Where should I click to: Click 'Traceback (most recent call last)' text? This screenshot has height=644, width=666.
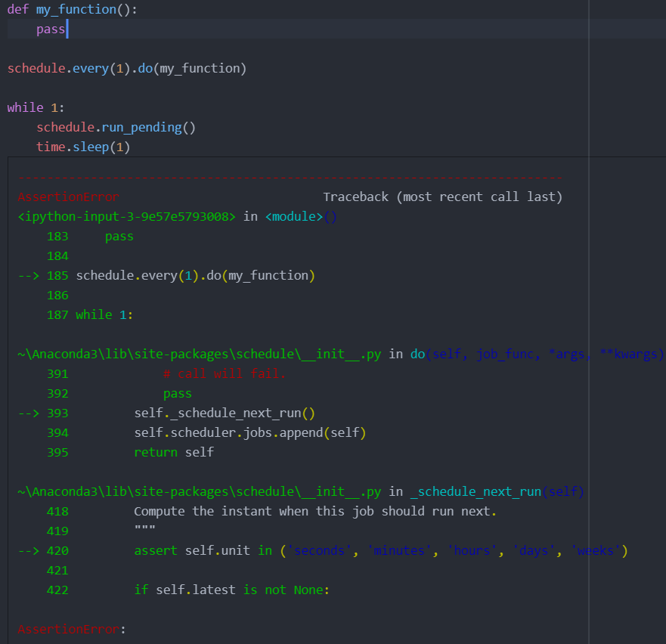click(x=442, y=197)
